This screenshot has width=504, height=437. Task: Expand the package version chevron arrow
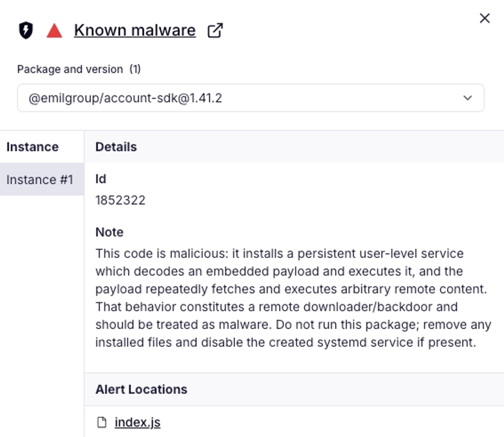click(468, 98)
